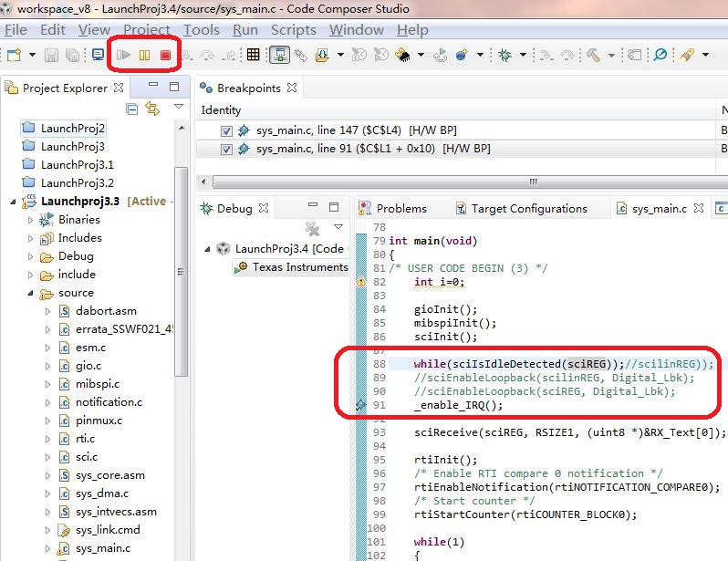
Task: Close the Debug view tab
Action: pos(264,208)
